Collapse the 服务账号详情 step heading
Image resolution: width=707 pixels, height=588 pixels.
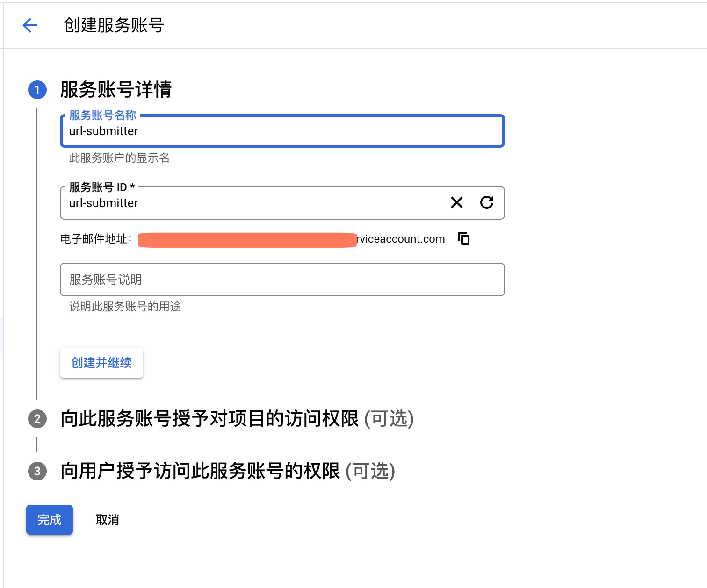(116, 90)
